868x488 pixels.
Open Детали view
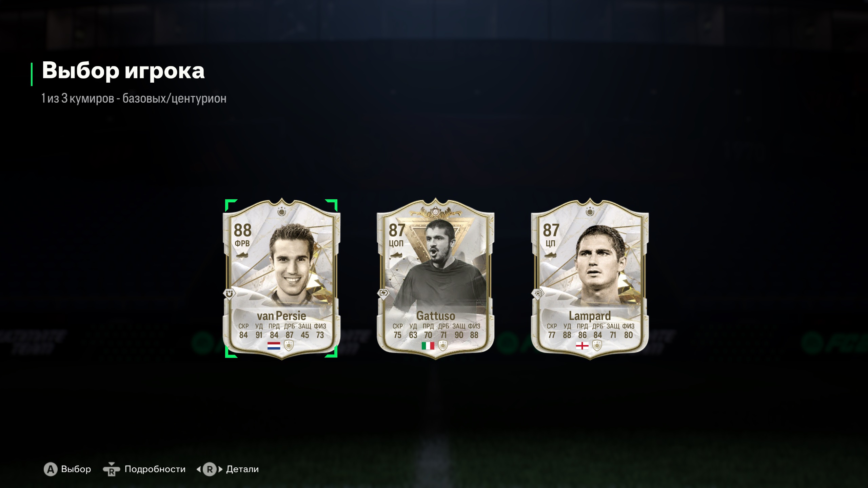242,469
